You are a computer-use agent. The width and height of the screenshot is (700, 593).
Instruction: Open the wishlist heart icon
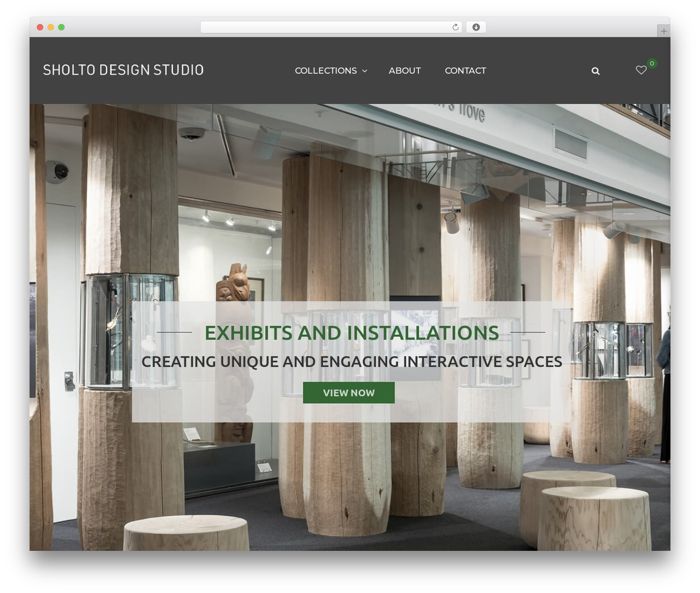(641, 70)
